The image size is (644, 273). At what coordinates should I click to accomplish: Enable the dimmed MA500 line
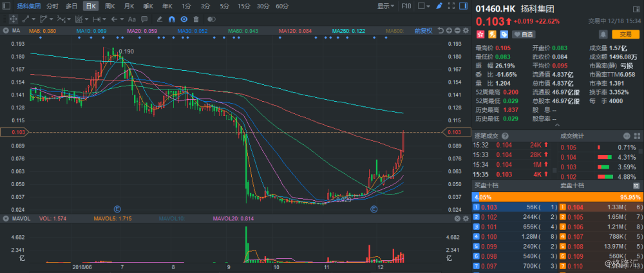[395, 31]
